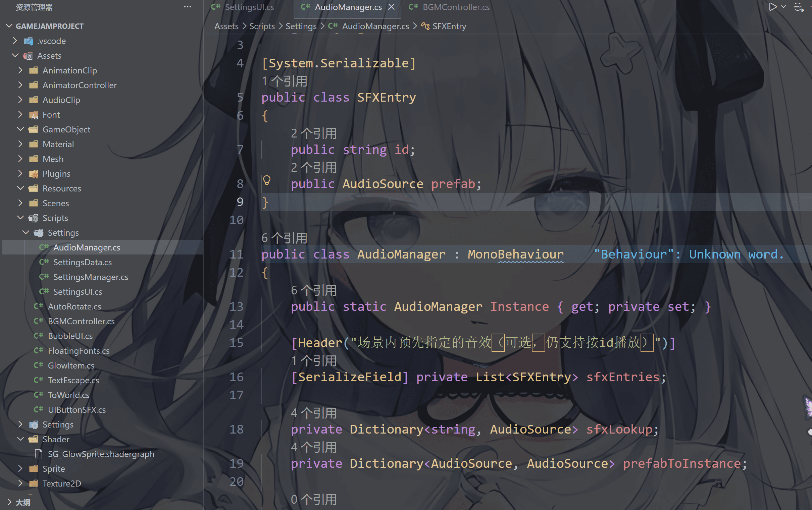
Task: Expand the Plugins folder
Action: [20, 174]
